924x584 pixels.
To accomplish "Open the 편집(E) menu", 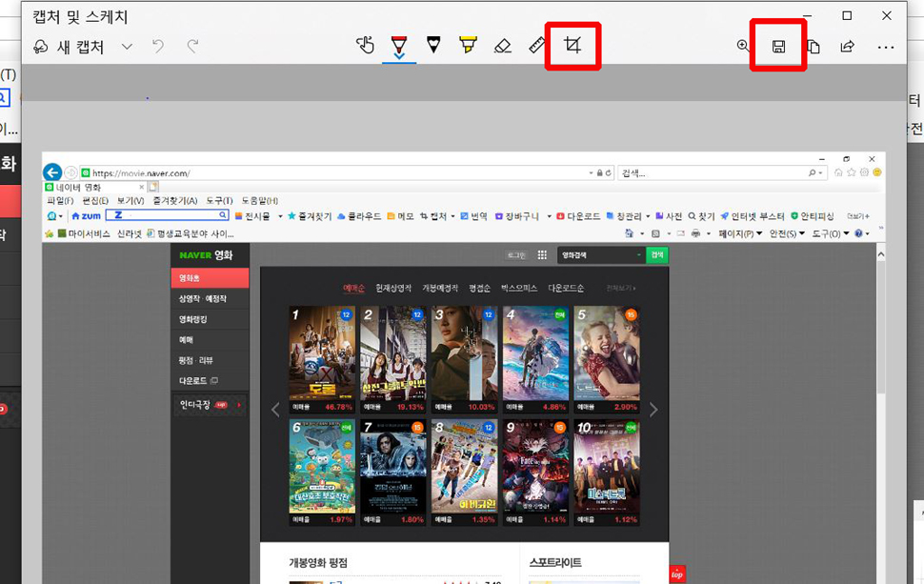I will pos(95,201).
